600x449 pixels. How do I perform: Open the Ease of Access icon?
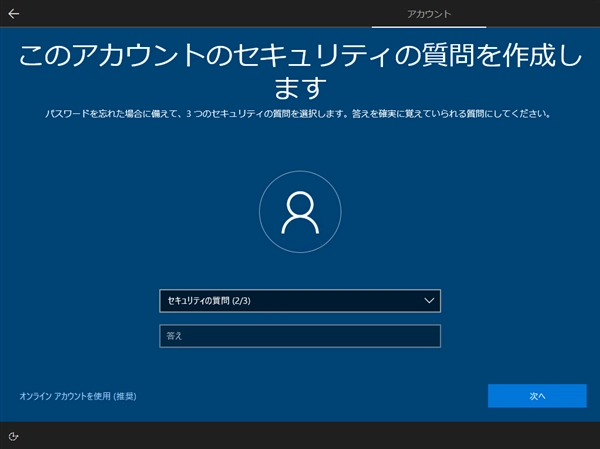tap(13, 436)
